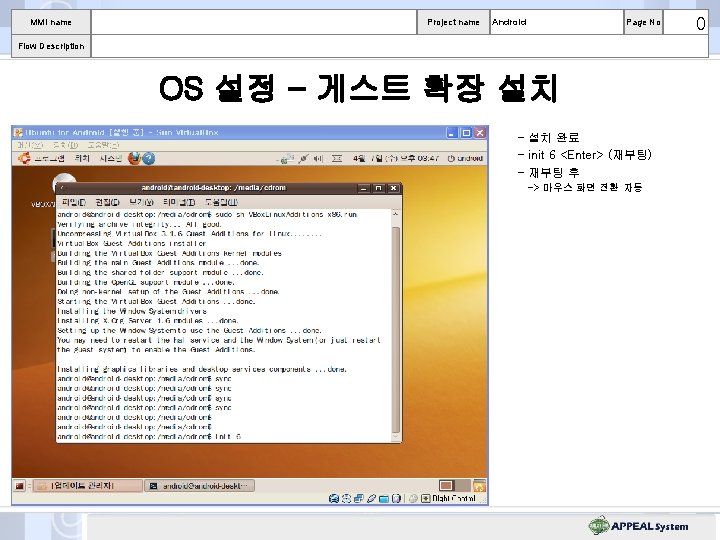Switch to android@android-deskt taskbar button
The image size is (720, 540).
point(199,486)
